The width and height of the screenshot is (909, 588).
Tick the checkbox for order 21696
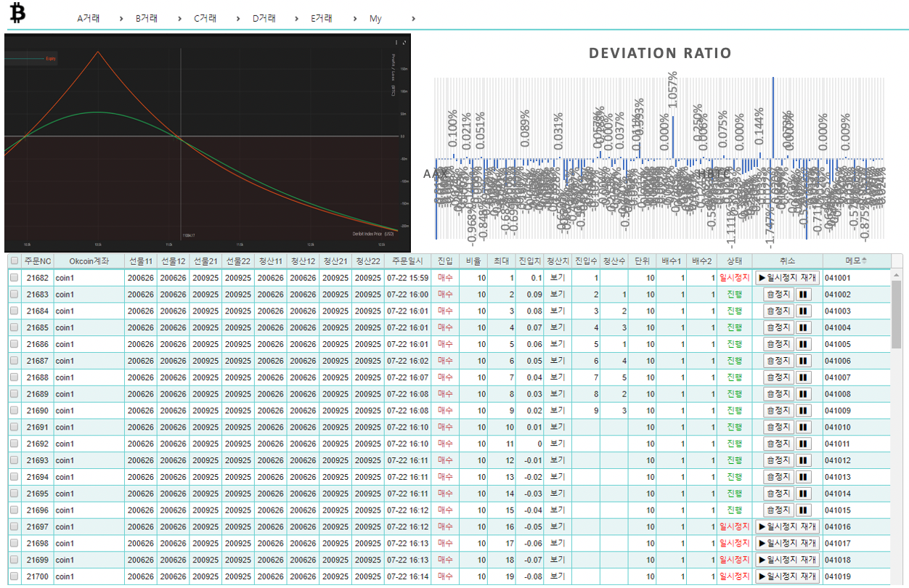pos(15,510)
